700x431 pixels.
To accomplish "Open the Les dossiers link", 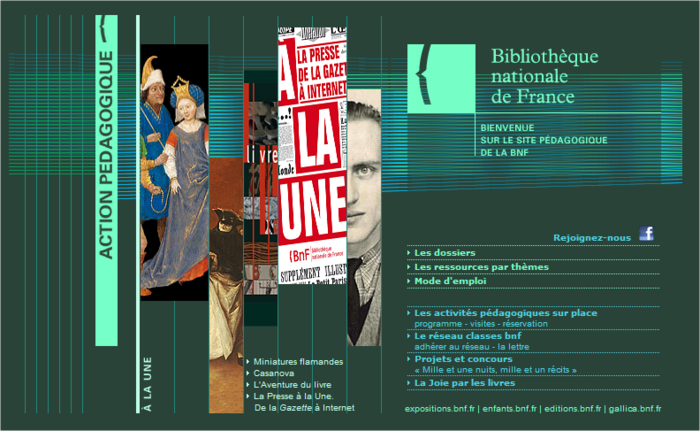I will pos(445,253).
